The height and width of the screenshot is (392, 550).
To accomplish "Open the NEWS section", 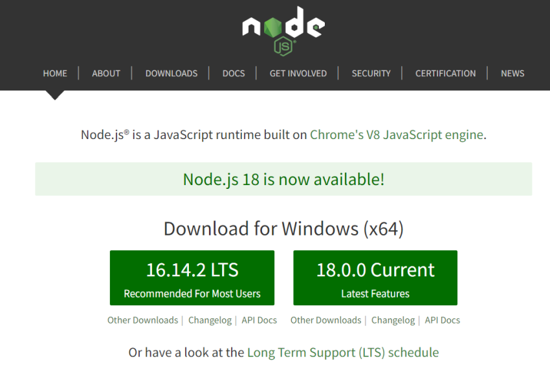I will [x=512, y=73].
